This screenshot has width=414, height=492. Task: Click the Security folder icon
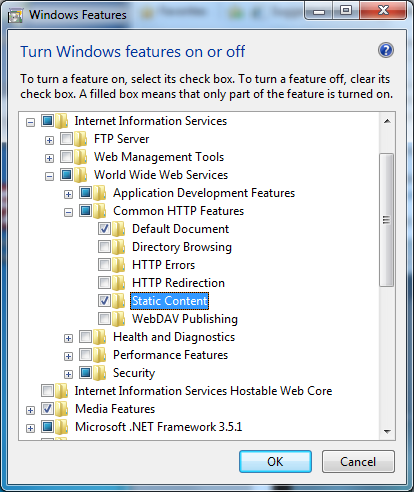tap(100, 373)
